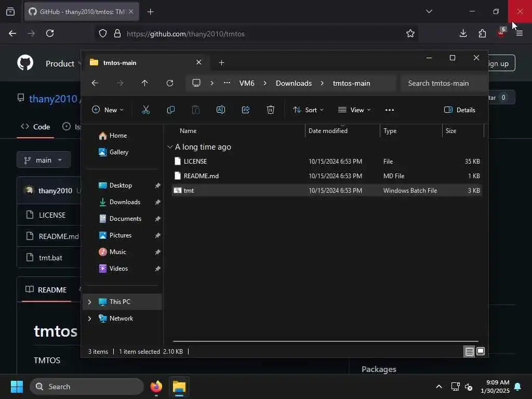Switch to large thumbnails view icon in status bar

481,351
